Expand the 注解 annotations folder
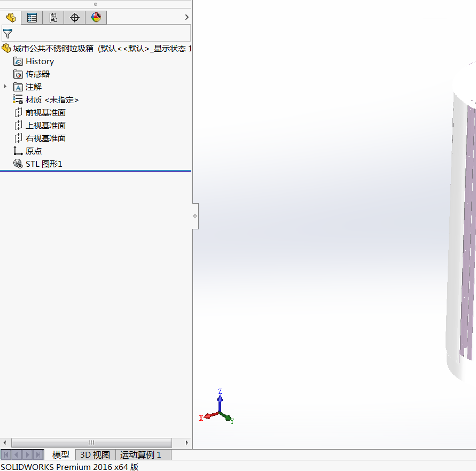The height and width of the screenshot is (471, 476). (x=5, y=87)
